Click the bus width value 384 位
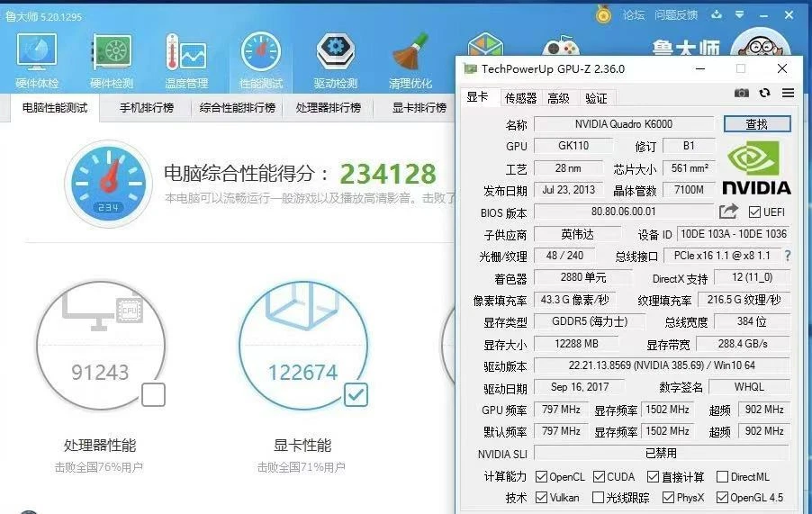Screen dimensions: 812x514 752,321
